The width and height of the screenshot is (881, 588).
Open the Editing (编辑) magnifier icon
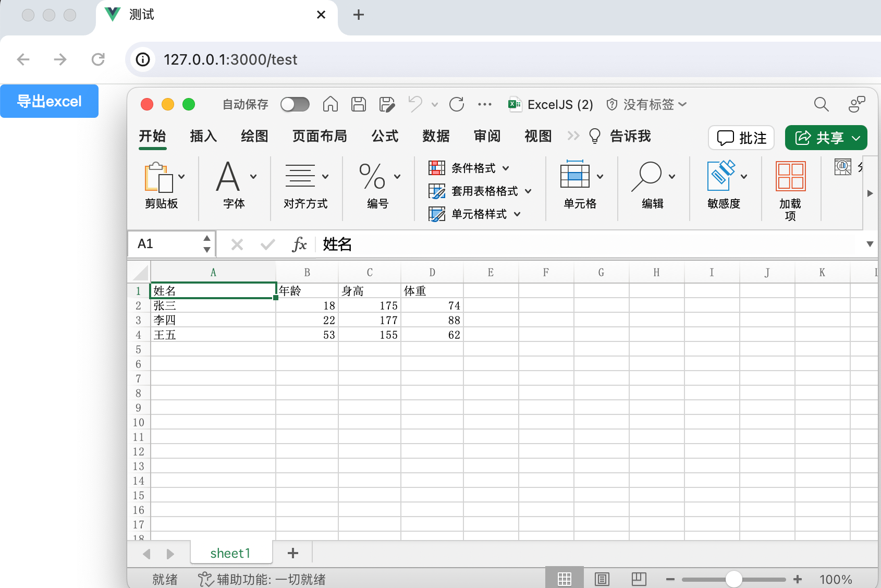(646, 176)
